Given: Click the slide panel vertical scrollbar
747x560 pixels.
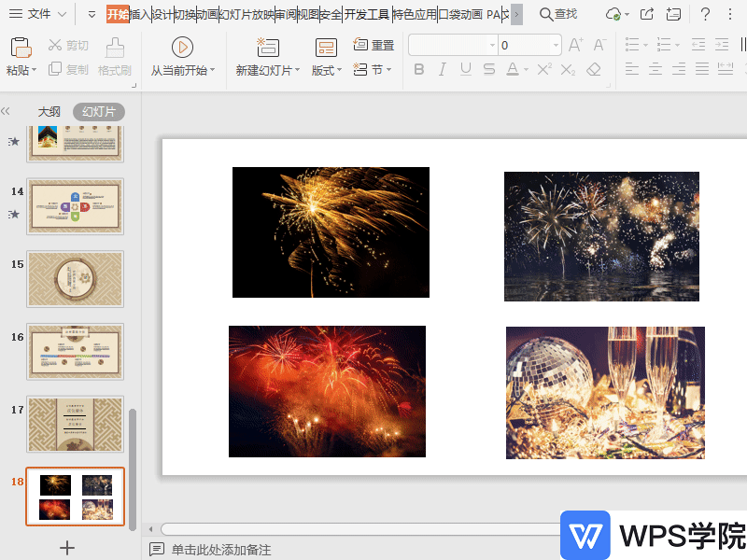Looking at the screenshot, I should (133, 469).
